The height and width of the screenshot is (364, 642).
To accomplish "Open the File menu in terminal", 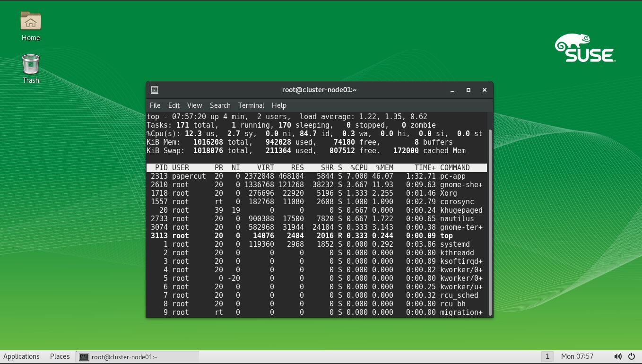I will [x=155, y=105].
